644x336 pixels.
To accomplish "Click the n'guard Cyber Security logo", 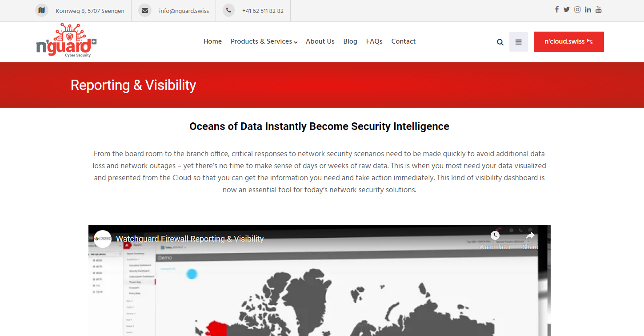I will coord(66,41).
